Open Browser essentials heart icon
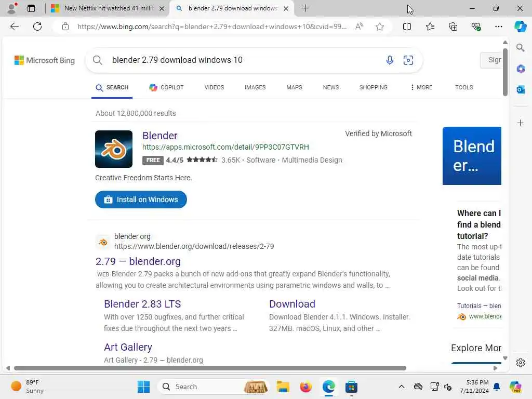Screen dimensions: 532x399 [476, 26]
